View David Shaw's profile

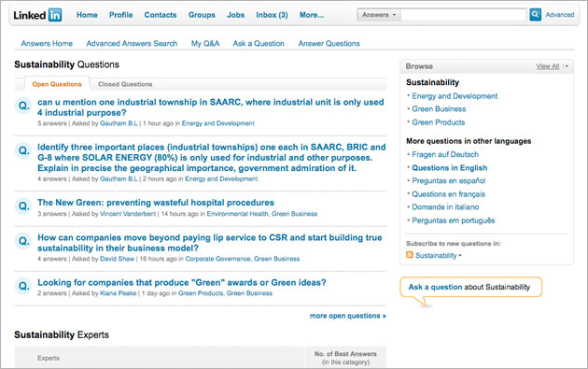[117, 259]
